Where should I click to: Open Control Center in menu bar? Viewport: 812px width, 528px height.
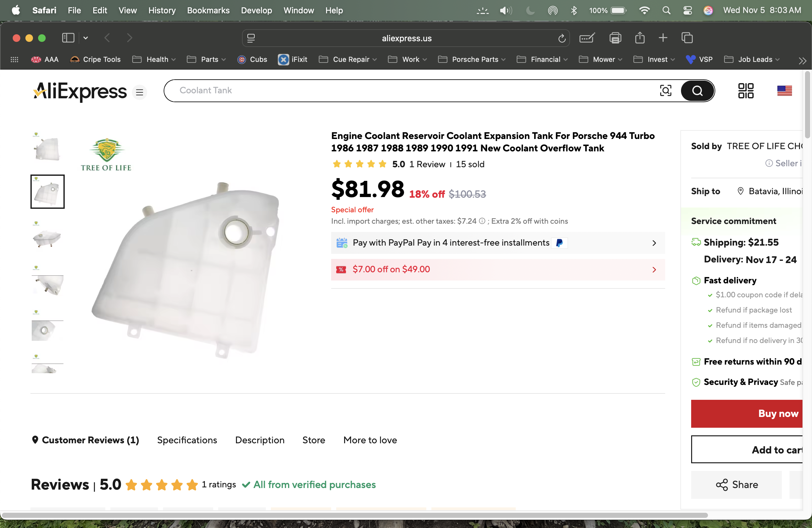(x=687, y=10)
